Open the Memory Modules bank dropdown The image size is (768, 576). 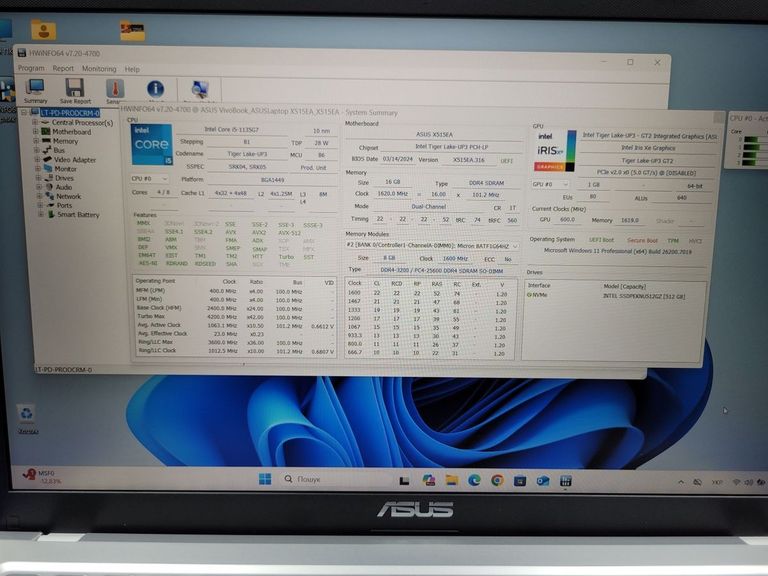pos(432,246)
